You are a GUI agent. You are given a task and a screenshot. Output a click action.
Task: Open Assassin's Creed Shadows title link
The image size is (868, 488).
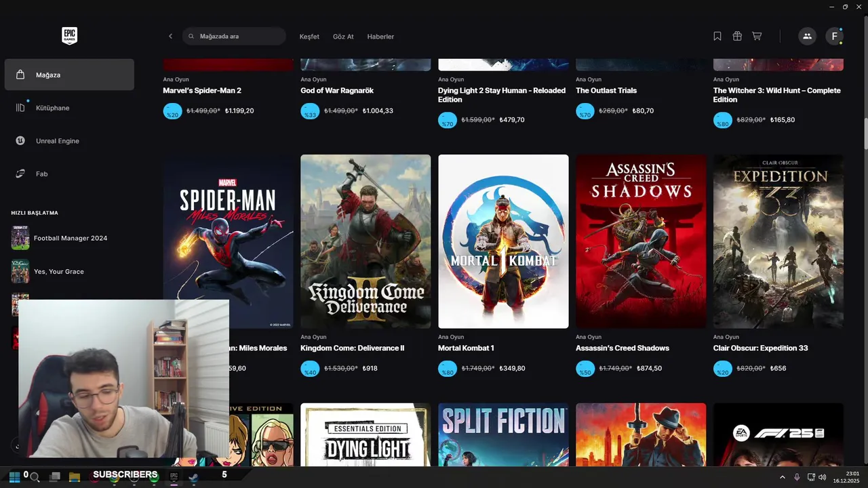click(x=623, y=348)
